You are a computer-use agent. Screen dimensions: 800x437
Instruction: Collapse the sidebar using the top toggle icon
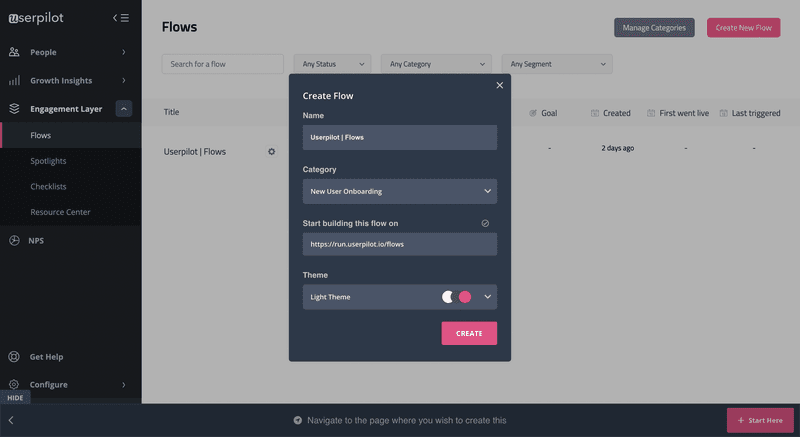[x=121, y=17]
